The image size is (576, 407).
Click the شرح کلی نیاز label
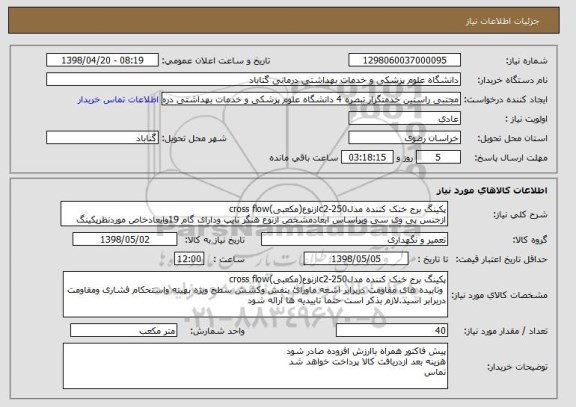click(x=520, y=215)
